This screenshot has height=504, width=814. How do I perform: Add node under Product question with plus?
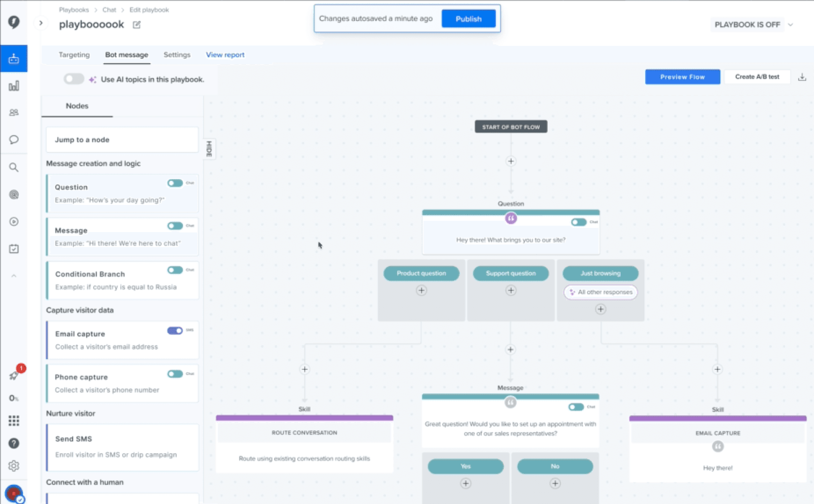pyautogui.click(x=421, y=290)
